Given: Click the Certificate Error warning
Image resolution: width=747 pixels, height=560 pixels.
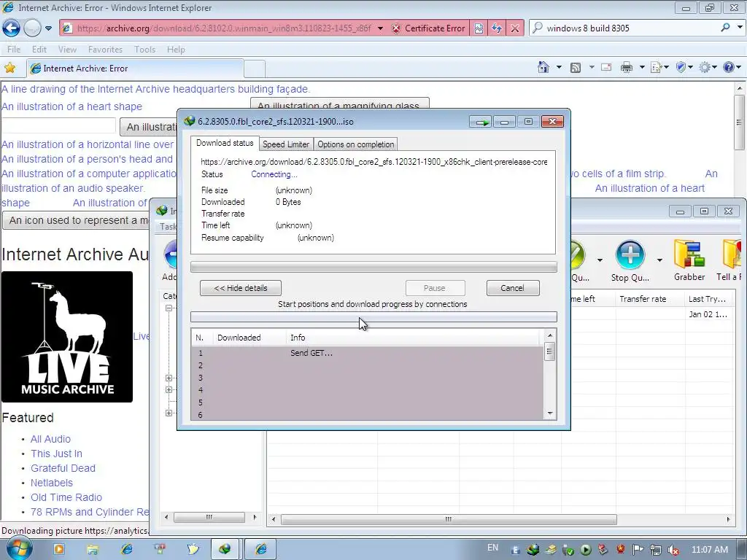Looking at the screenshot, I should pyautogui.click(x=429, y=28).
